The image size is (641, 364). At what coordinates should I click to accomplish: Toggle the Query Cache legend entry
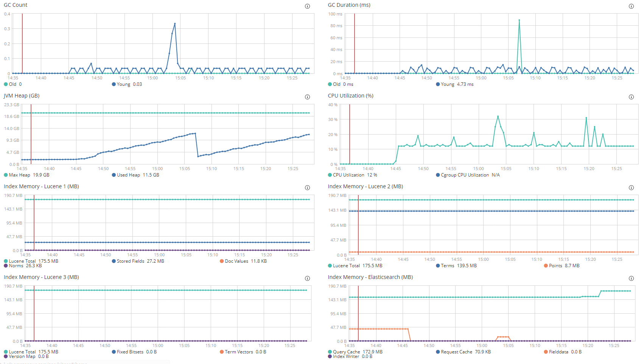click(x=355, y=352)
